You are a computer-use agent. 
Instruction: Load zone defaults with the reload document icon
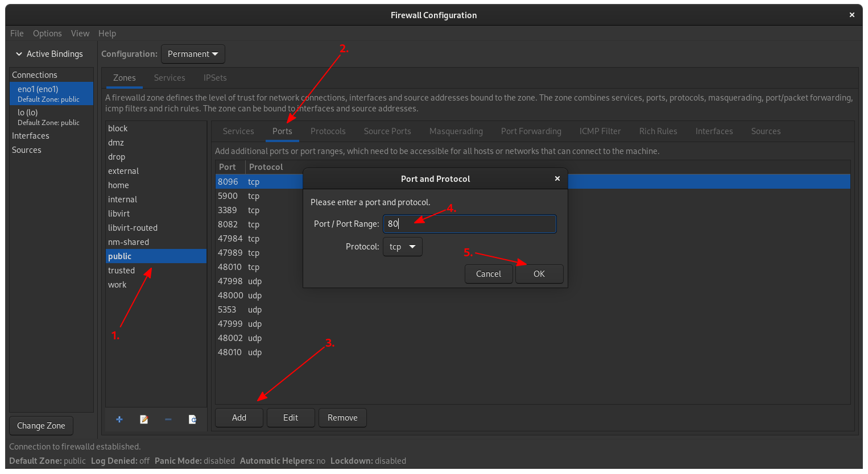tap(192, 419)
